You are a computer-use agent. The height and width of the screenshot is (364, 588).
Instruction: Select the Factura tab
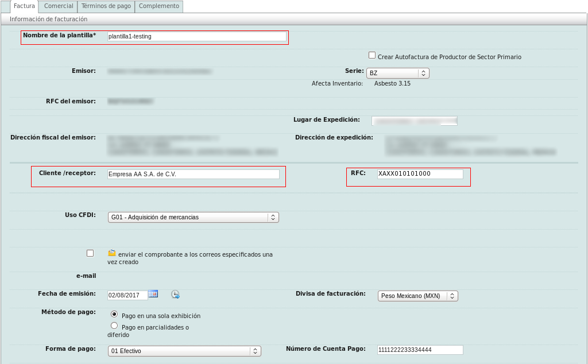click(25, 6)
